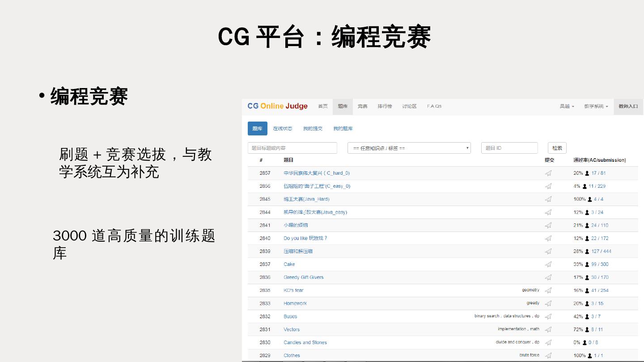Open the Clothes problem link

click(292, 355)
